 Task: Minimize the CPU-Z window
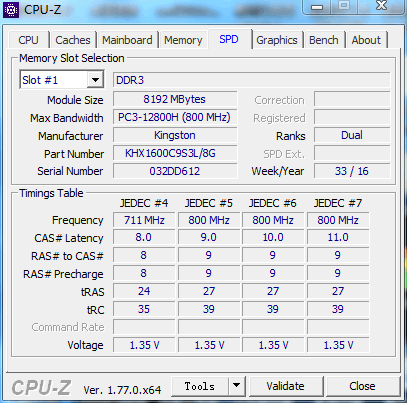318,7
